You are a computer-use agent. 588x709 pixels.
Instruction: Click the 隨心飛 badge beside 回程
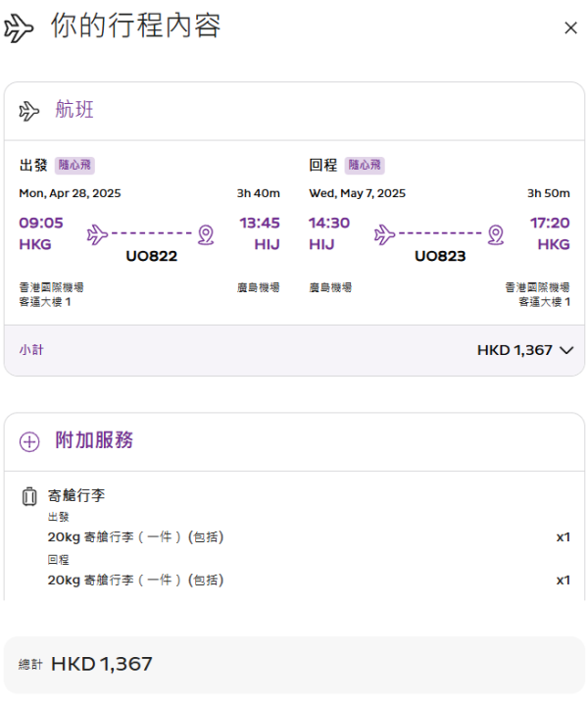pyautogui.click(x=365, y=165)
